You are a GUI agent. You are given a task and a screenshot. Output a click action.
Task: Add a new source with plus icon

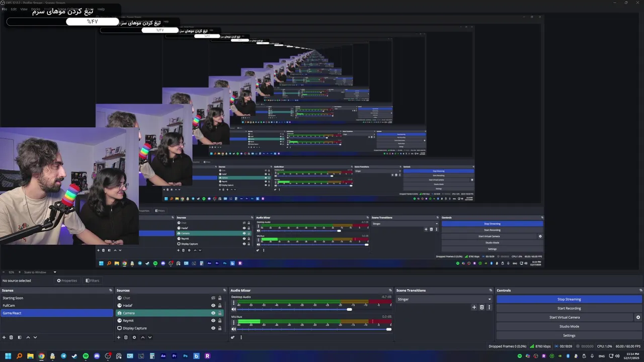coord(119,337)
